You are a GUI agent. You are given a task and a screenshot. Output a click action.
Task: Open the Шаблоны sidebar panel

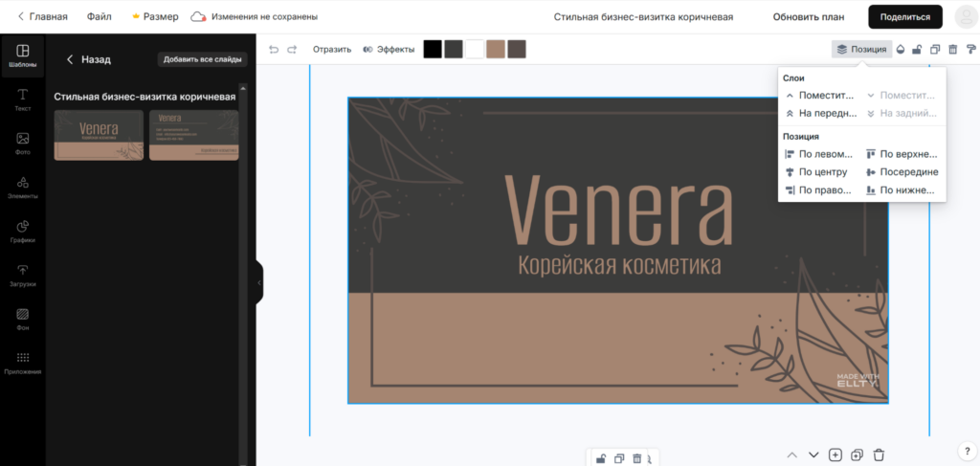pos(23,56)
